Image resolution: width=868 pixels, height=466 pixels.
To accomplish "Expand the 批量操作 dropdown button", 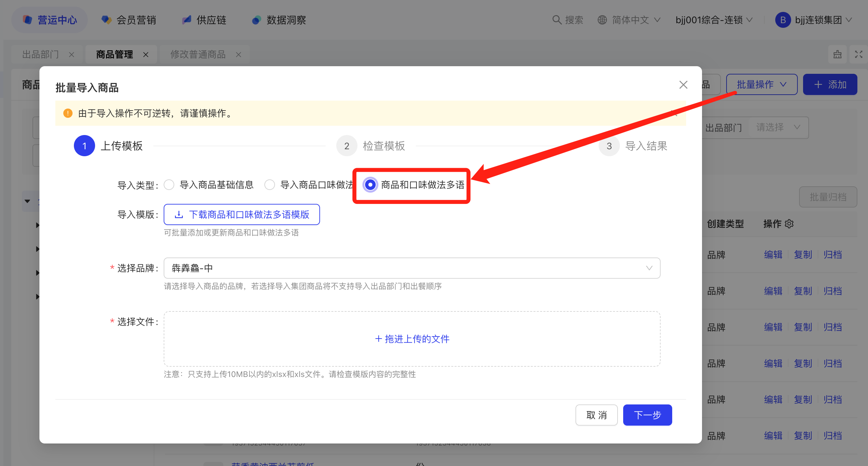I will pos(761,84).
